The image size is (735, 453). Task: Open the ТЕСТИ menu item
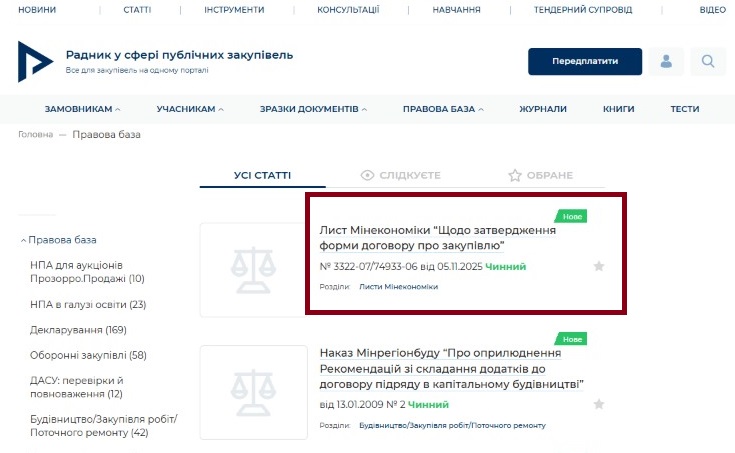point(685,109)
